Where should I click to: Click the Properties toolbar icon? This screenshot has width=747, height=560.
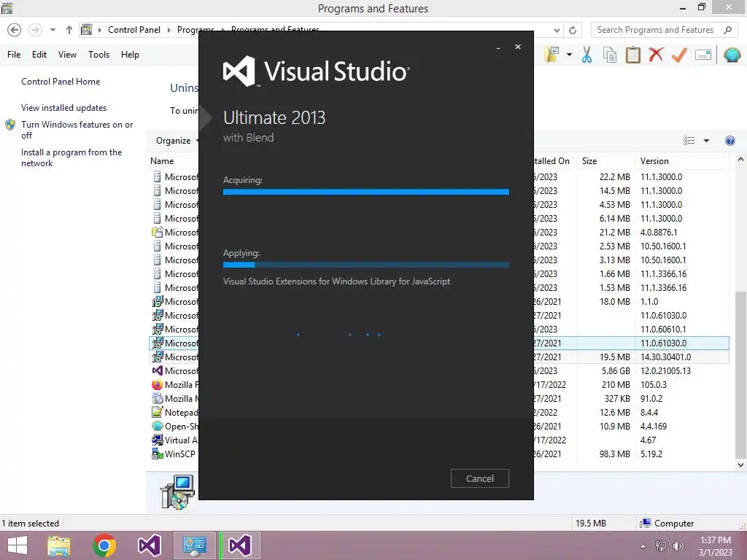[703, 55]
